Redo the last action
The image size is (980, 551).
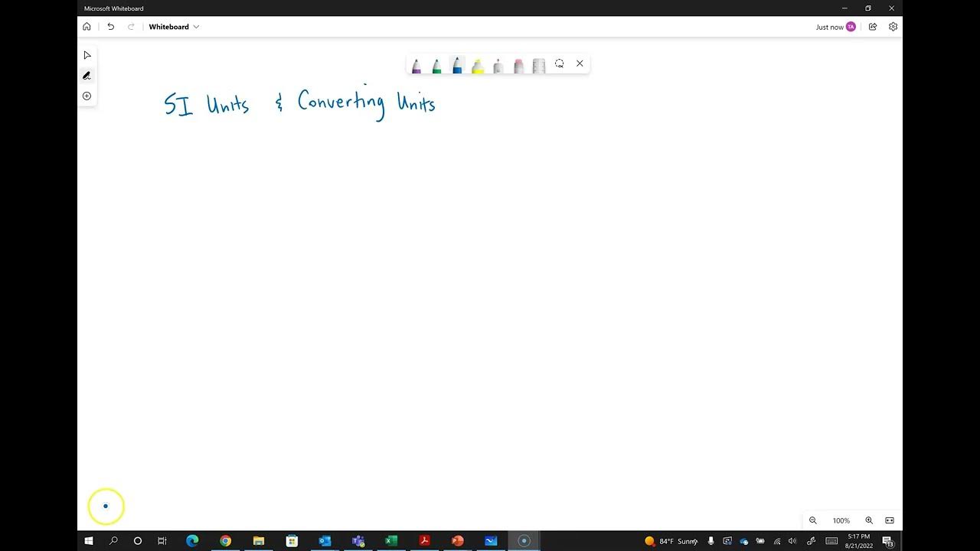pyautogui.click(x=131, y=27)
